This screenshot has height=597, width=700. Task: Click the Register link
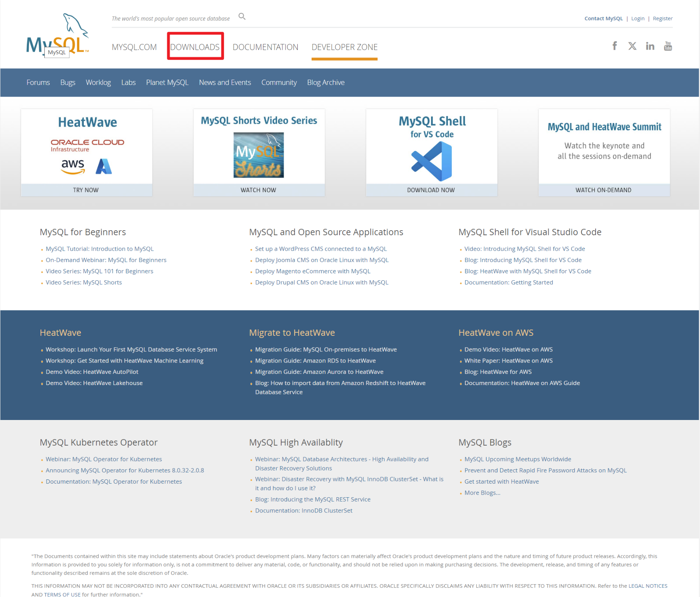(662, 18)
